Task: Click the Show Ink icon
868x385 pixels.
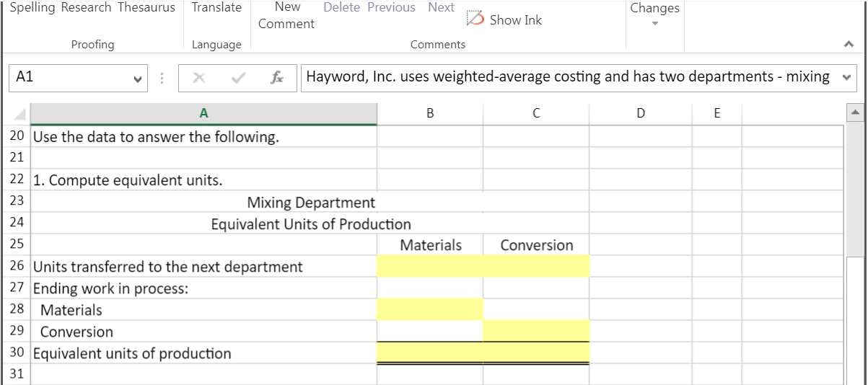Action: pyautogui.click(x=475, y=19)
